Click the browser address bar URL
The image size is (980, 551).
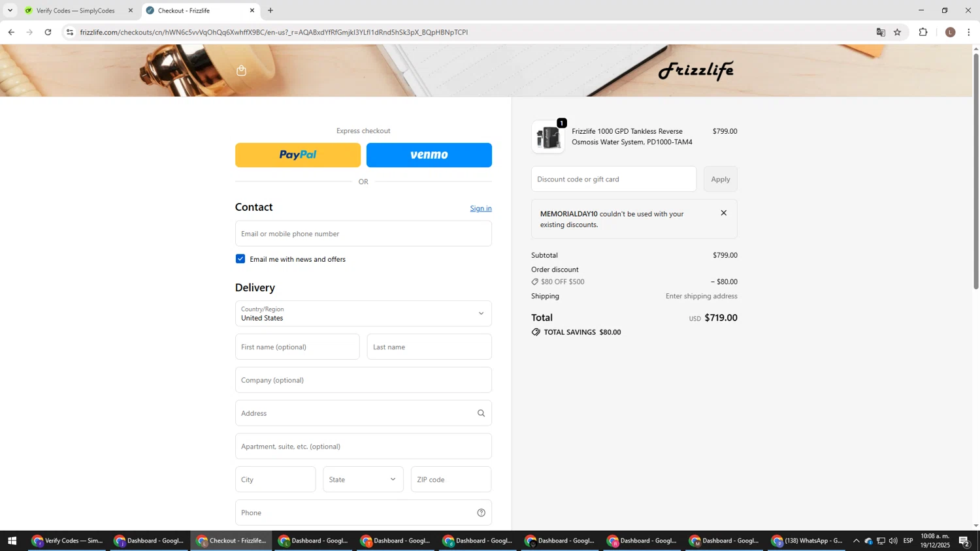[x=274, y=32]
